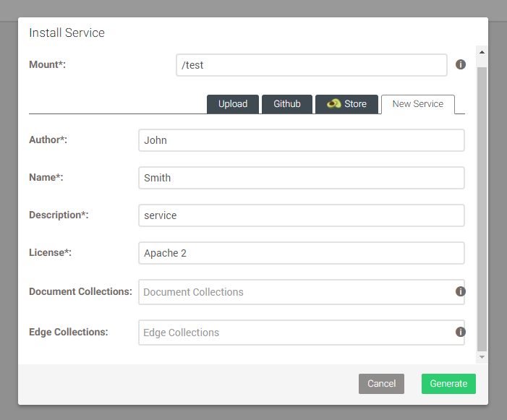This screenshot has height=420, width=507.
Task: Switch to the Upload tab
Action: pos(233,104)
